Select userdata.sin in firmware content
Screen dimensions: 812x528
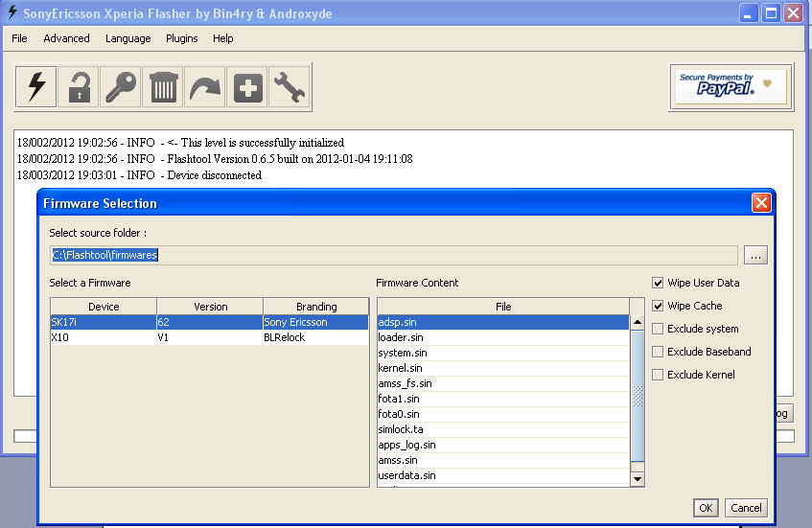(x=503, y=475)
